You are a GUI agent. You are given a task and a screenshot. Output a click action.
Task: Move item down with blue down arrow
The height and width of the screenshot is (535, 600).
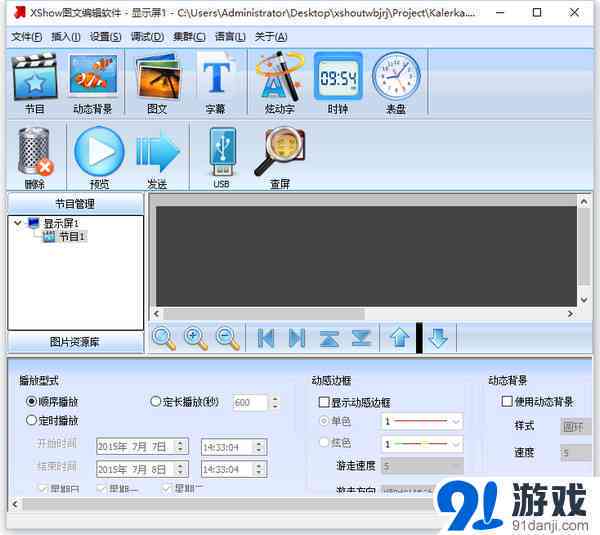point(438,338)
